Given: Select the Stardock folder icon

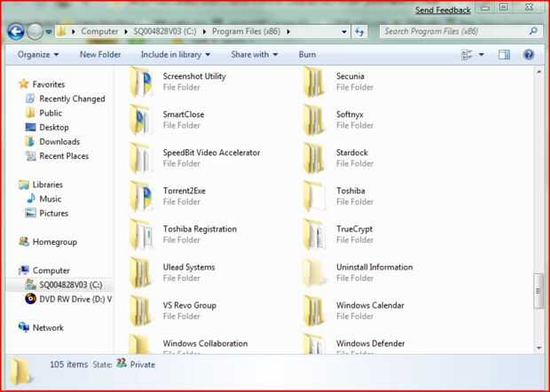Looking at the screenshot, I should (314, 159).
